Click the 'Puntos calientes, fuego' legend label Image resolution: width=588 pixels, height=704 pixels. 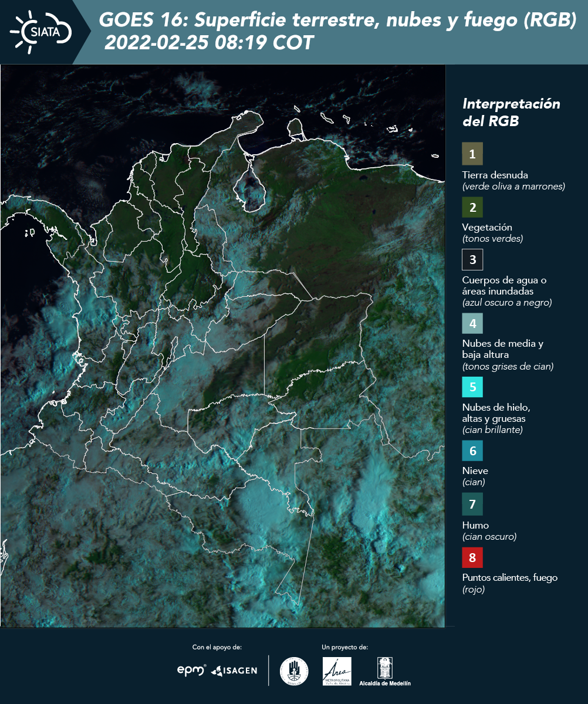coord(510,578)
